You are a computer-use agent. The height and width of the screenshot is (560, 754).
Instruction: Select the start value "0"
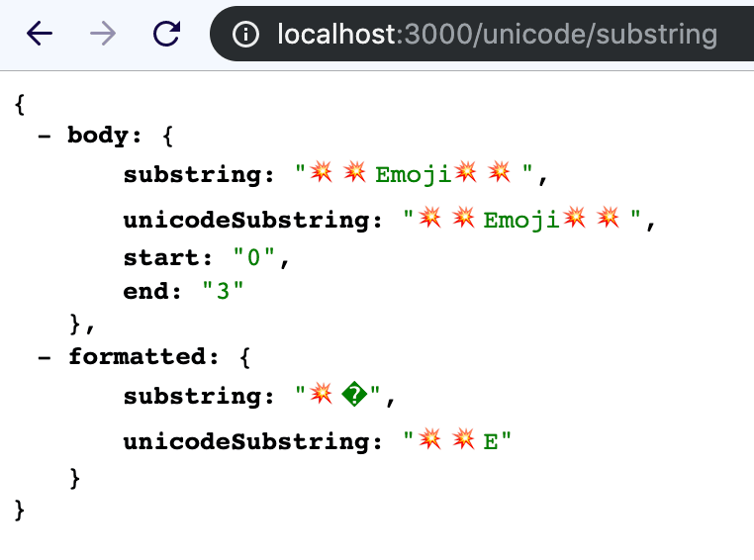254,257
